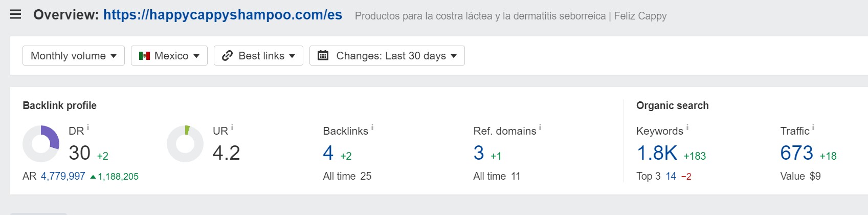
Task: Click the Ref. domains count of 3
Action: 479,153
